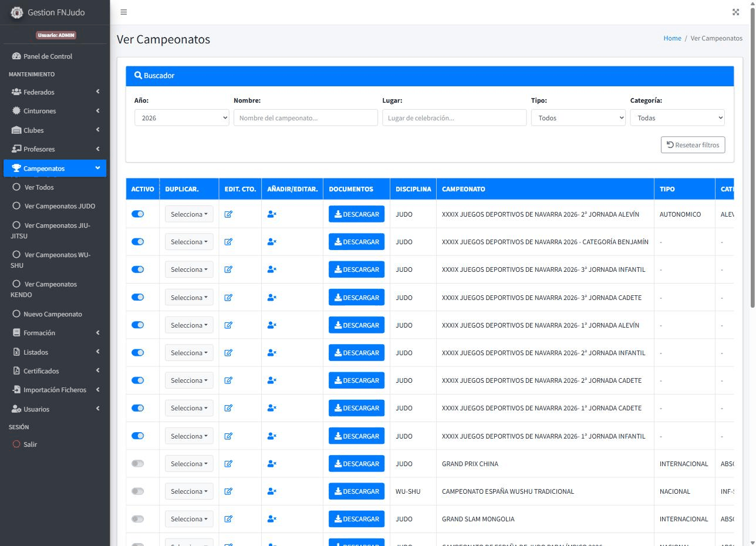The image size is (756, 546).
Task: Collapse the Campeonatos sidebar menu
Action: [x=55, y=168]
